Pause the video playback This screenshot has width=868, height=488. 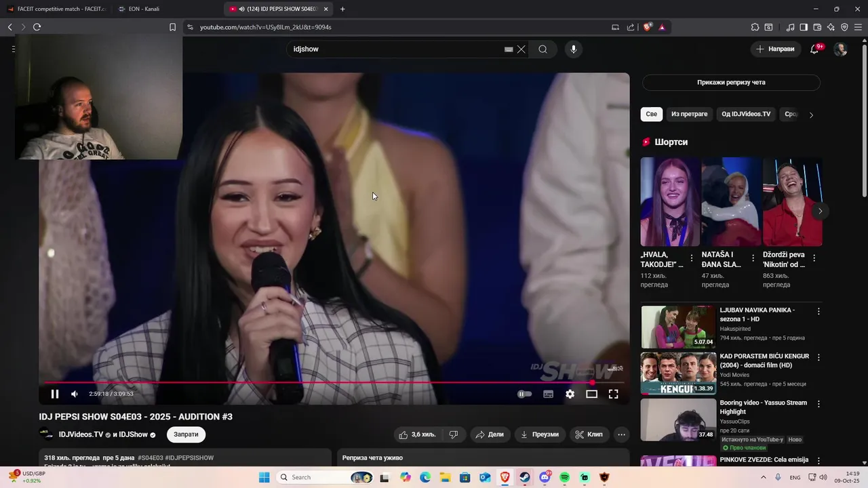(x=55, y=394)
